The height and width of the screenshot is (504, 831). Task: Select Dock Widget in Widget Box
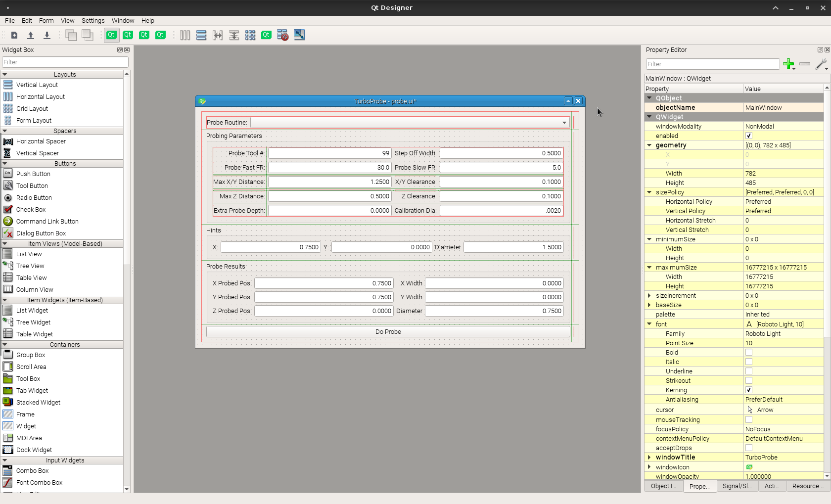[34, 450]
